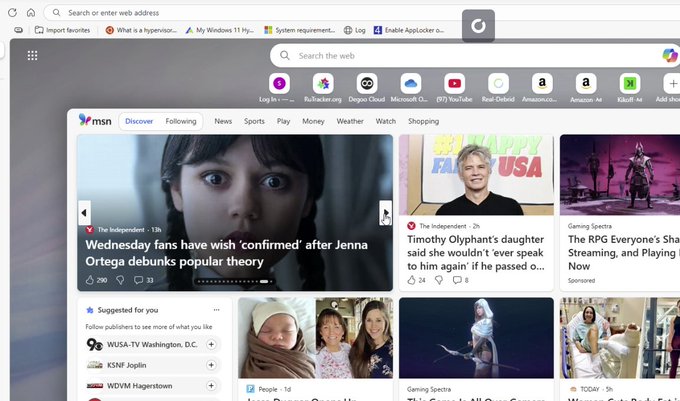This screenshot has height=401, width=680.
Task: Switch to the Following tab
Action: (x=181, y=121)
